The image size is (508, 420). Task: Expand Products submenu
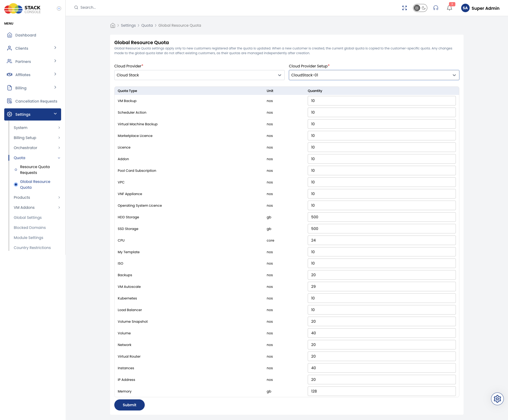coord(37,197)
